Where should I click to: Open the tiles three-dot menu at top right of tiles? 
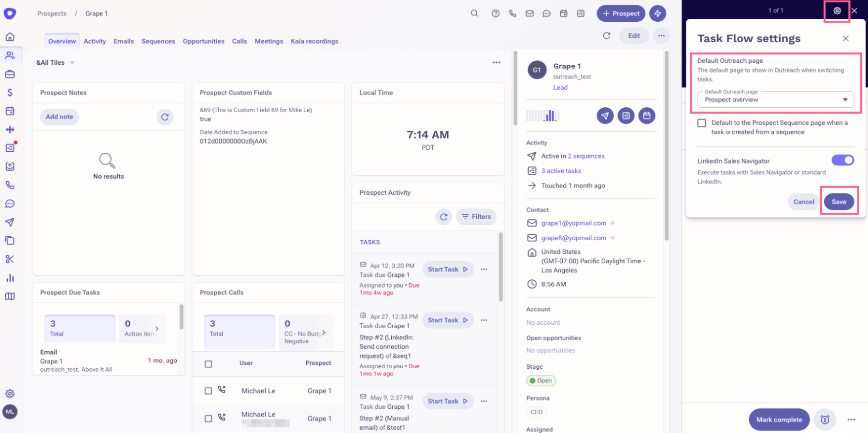(x=497, y=62)
